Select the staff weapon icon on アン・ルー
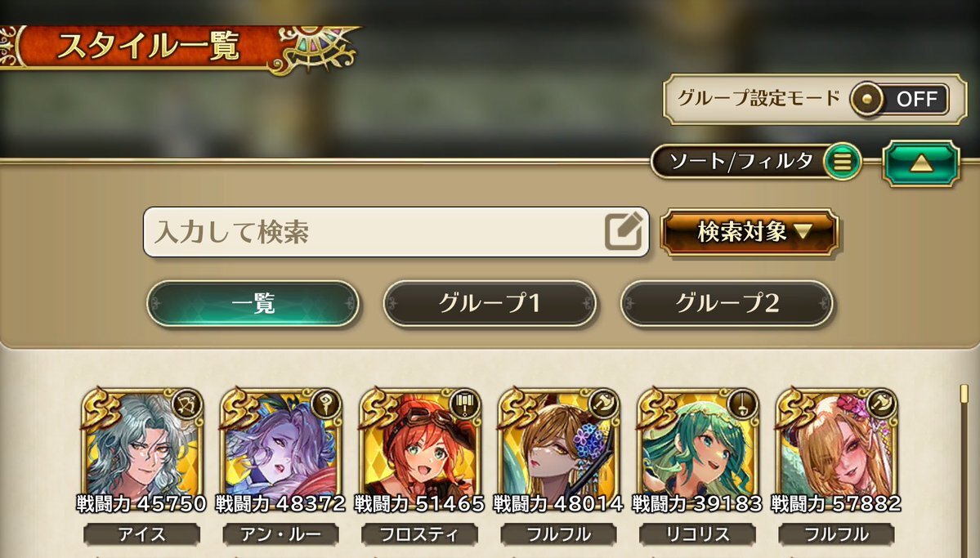Viewport: 980px width, 558px height. pyautogui.click(x=325, y=404)
